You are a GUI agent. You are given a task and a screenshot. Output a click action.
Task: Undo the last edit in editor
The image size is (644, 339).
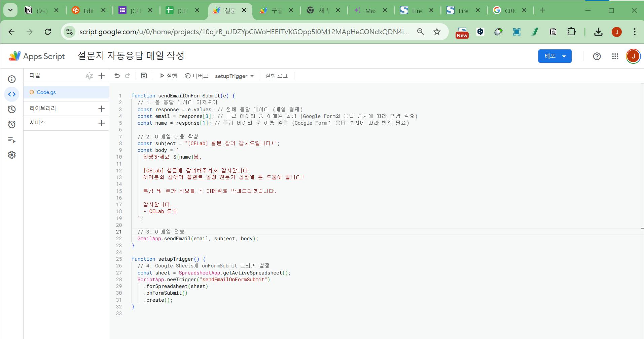[117, 76]
